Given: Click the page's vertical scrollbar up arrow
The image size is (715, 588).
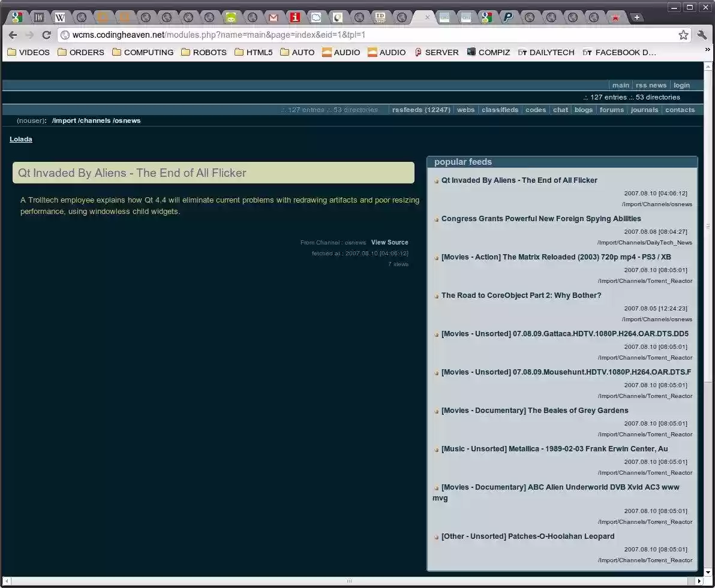Looking at the screenshot, I should [708, 67].
